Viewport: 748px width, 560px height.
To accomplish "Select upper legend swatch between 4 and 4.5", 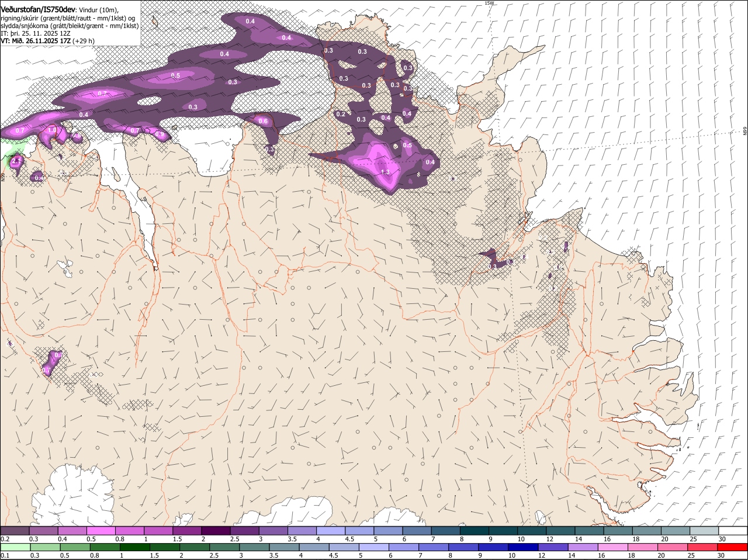I will 331,530.
